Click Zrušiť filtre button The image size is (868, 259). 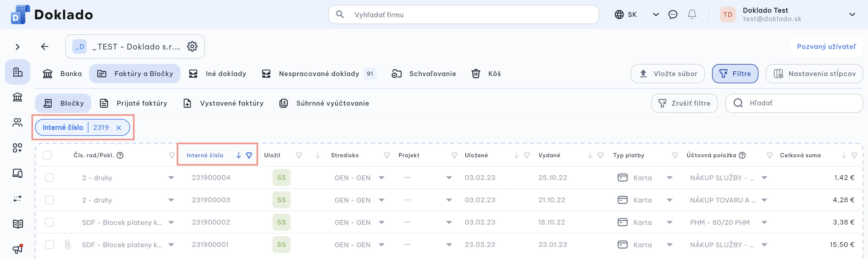pyautogui.click(x=684, y=103)
